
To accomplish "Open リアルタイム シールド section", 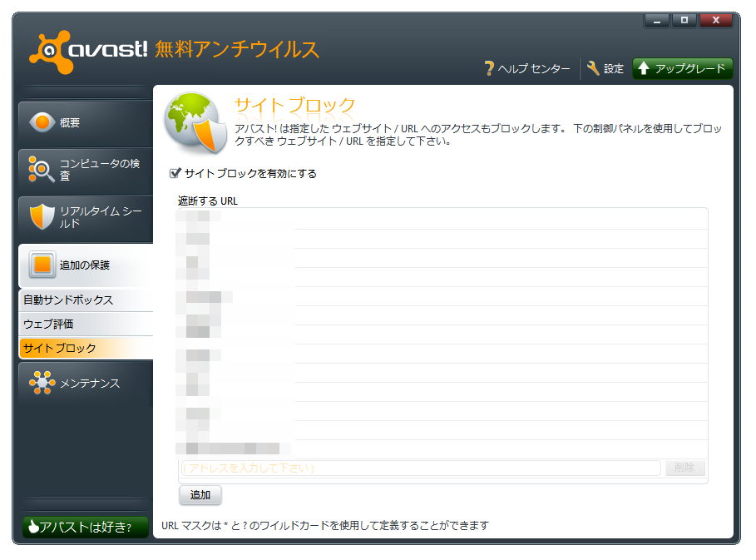I will tap(86, 217).
